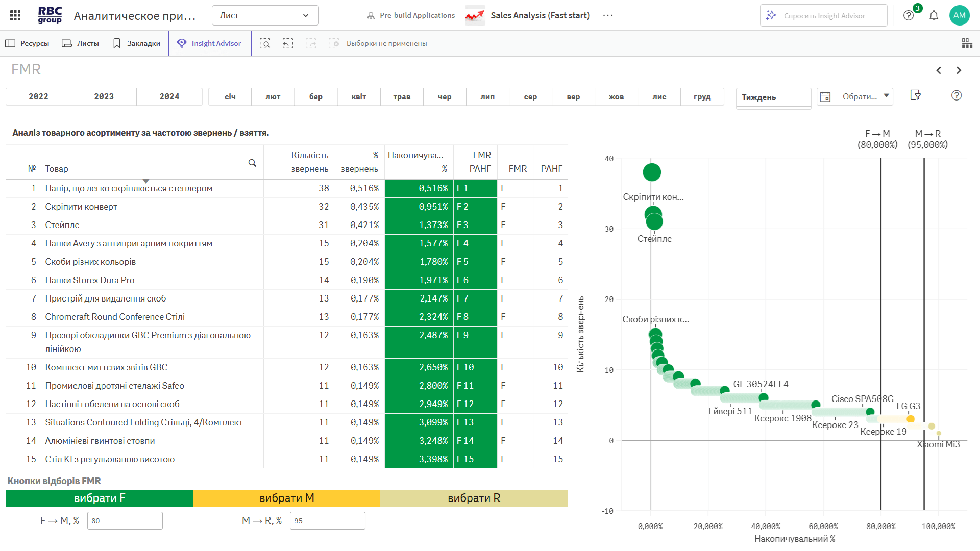Screen dimensions: 980x551
Task: Toggle the 2023 year filter
Action: (x=104, y=96)
